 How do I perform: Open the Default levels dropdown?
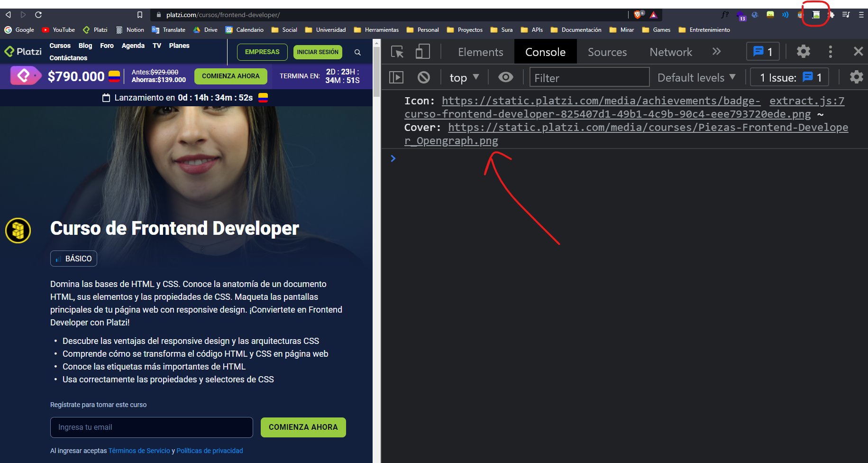pos(696,77)
